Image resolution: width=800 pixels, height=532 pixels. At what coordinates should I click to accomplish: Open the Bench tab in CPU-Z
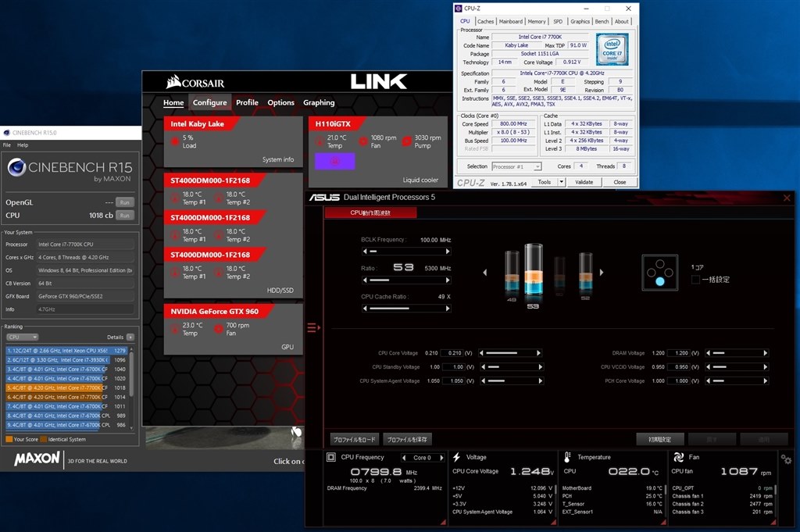click(602, 21)
